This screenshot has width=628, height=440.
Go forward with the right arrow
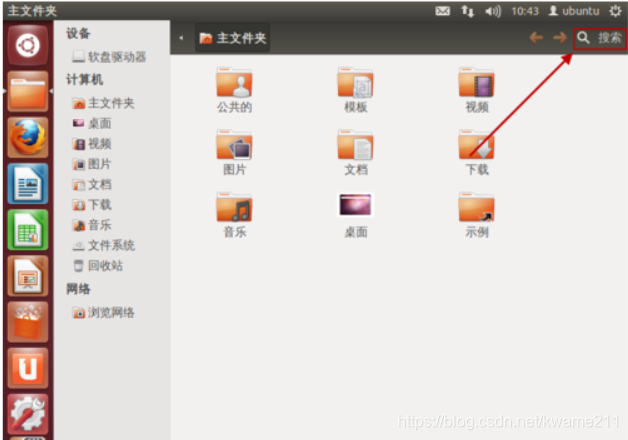(560, 38)
